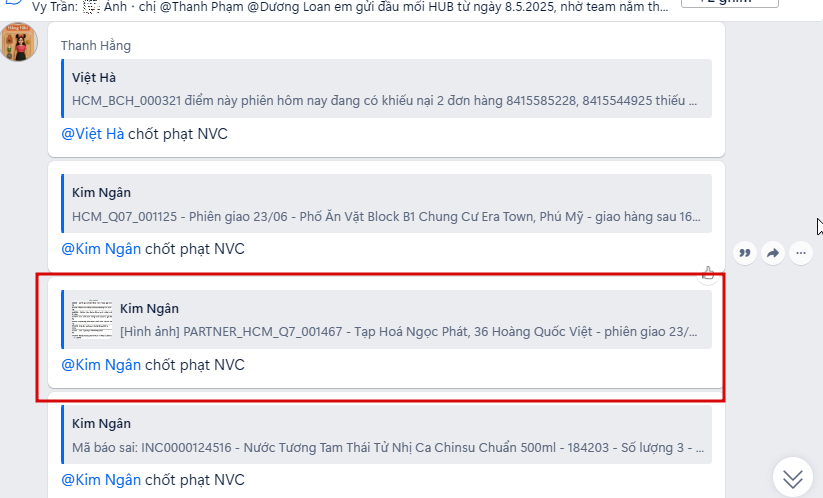Open Thanh Hằng's avatar picture

point(19,42)
